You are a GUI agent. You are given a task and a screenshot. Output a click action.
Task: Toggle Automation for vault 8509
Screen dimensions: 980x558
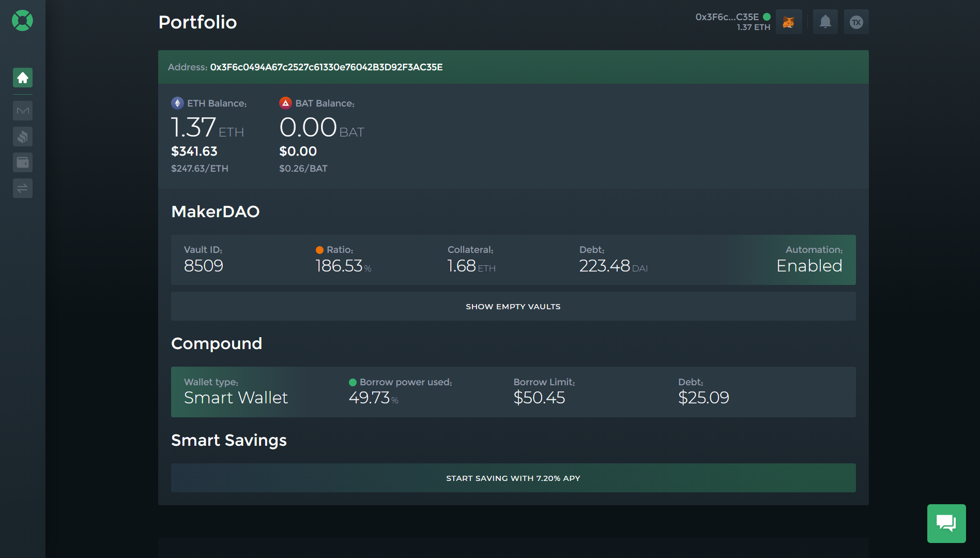809,266
